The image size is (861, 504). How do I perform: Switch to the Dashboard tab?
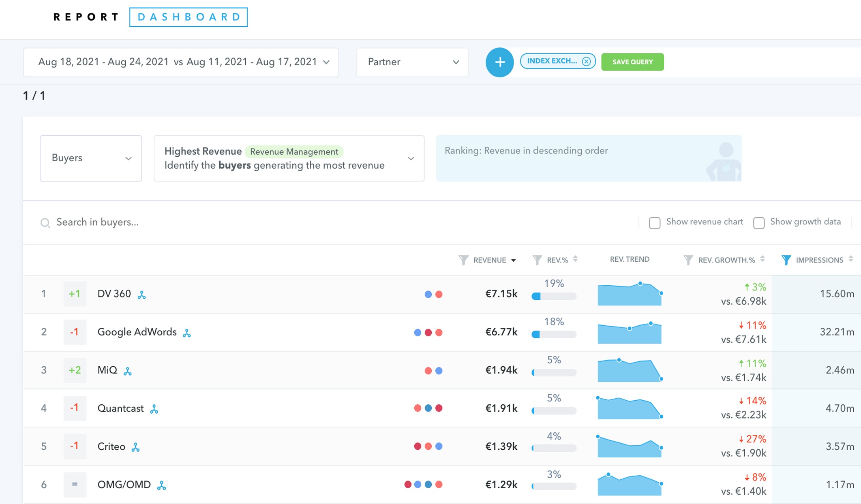click(188, 17)
